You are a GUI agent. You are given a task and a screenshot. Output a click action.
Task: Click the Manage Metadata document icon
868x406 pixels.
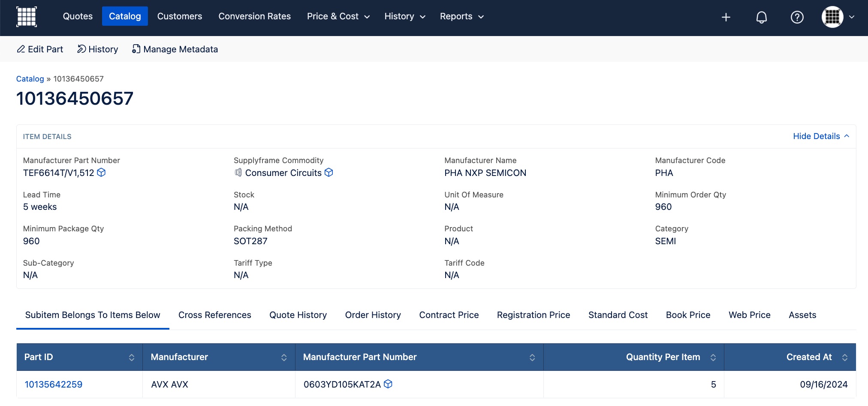click(x=136, y=49)
